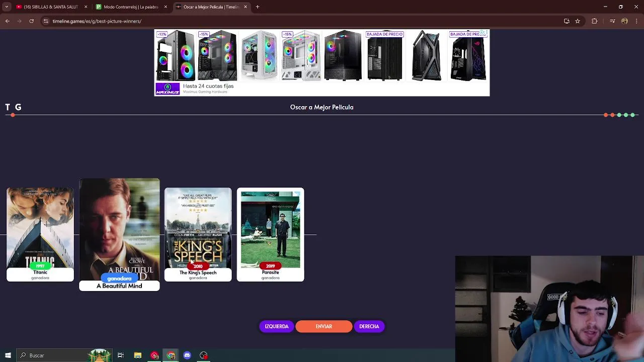Select the Parasite movie card
644x362 pixels.
pyautogui.click(x=271, y=234)
